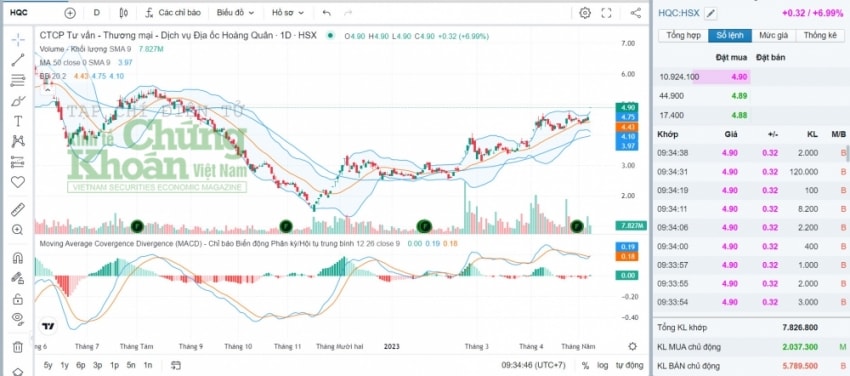Enter fullscreen chart mode
The width and height of the screenshot is (850, 376).
pyautogui.click(x=607, y=13)
